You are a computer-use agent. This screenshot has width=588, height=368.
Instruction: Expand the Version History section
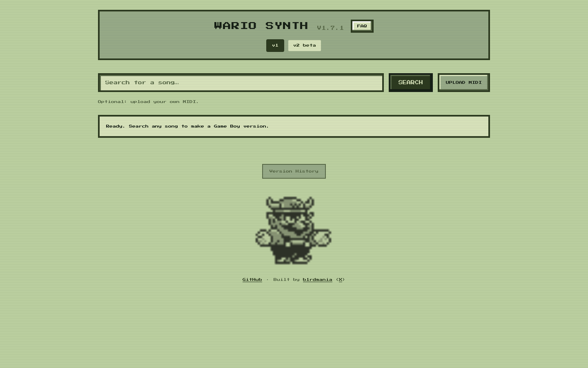[294, 171]
